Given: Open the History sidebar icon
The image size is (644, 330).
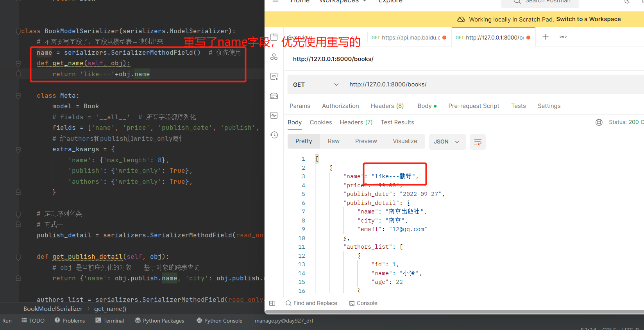Looking at the screenshot, I should coord(274,135).
